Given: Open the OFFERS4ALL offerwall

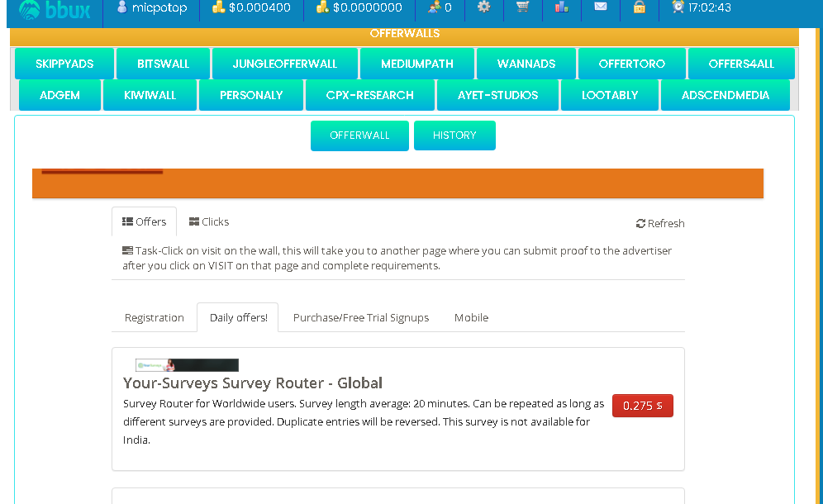Looking at the screenshot, I should [741, 64].
